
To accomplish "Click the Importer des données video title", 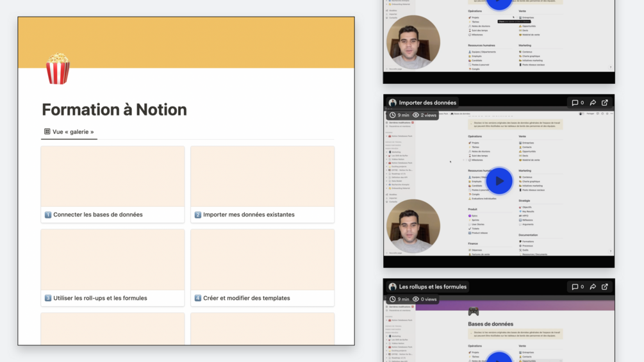I will click(427, 103).
